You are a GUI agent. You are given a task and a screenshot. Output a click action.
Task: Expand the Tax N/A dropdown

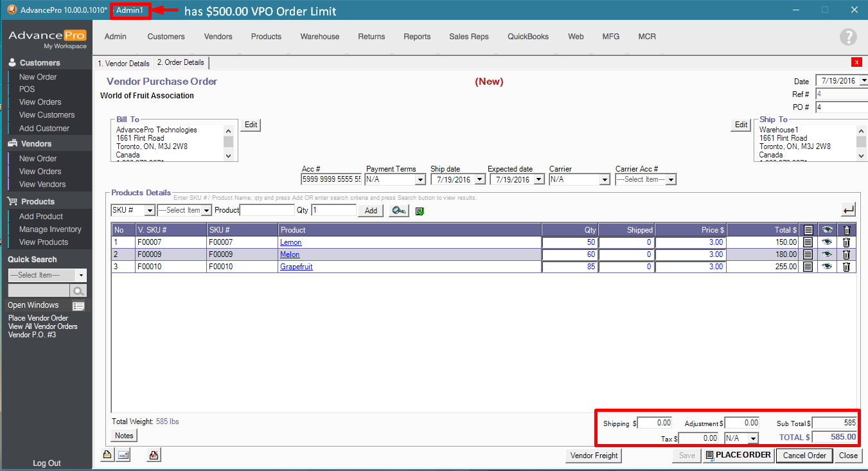pyautogui.click(x=753, y=438)
